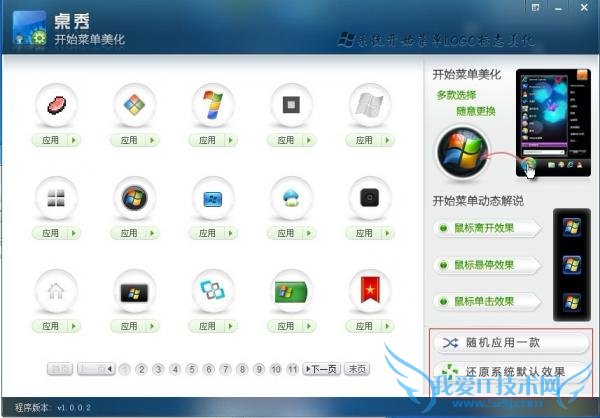Jump to page 11
The height and width of the screenshot is (418, 600).
coord(293,369)
